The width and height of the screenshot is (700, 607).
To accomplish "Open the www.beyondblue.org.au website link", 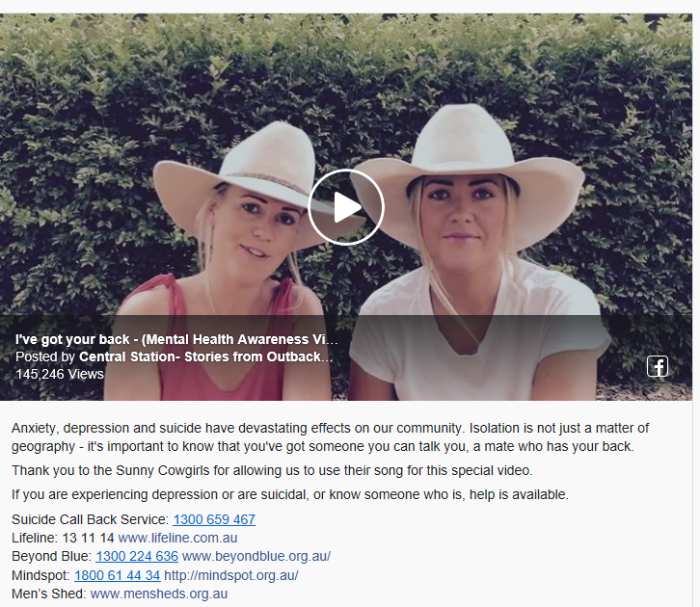I will click(x=256, y=556).
